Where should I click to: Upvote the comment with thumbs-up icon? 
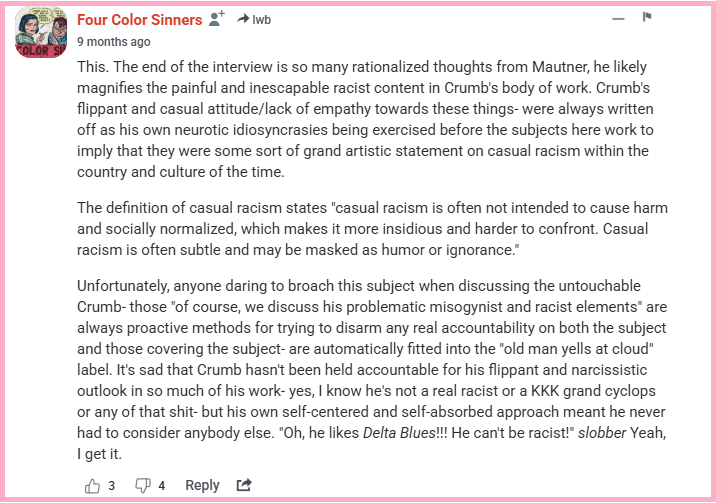tap(93, 485)
